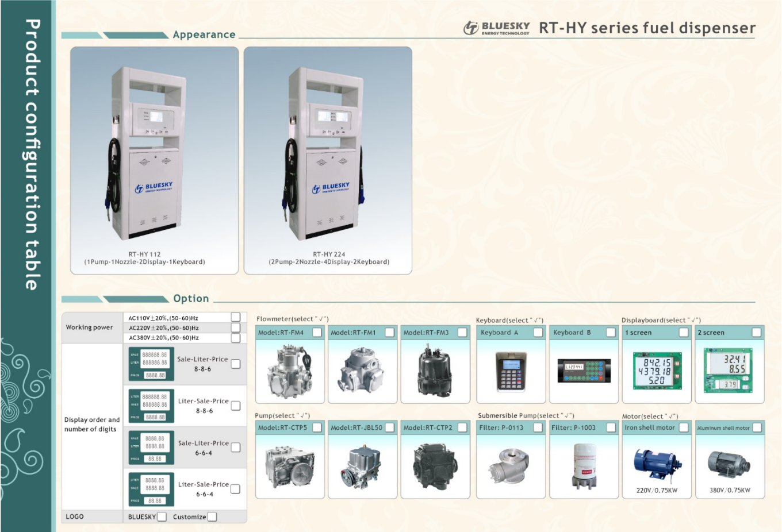This screenshot has width=782, height=532.
Task: Check the Model:RT-JBL50 pump checkbox
Action: 390,427
